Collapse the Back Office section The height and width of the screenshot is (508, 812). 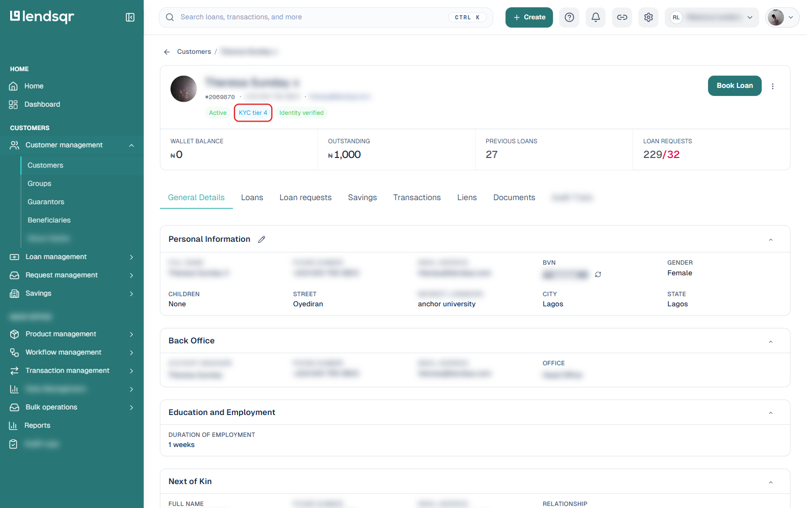(x=771, y=342)
